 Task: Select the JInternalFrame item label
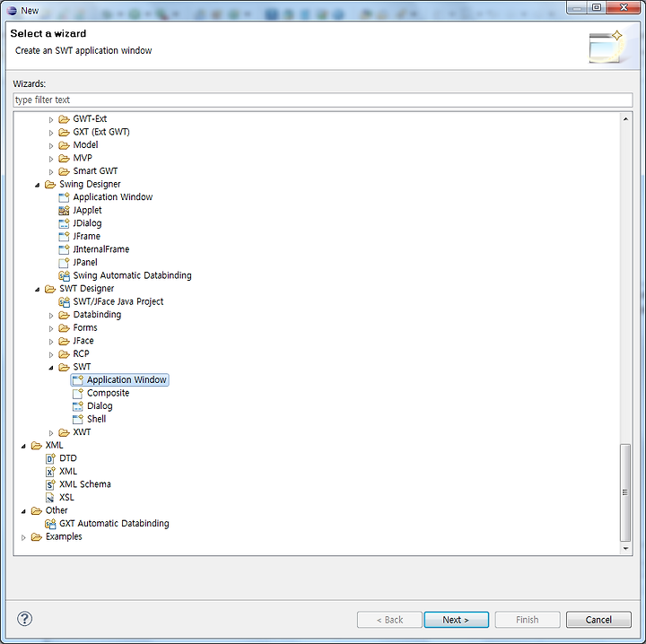(x=100, y=249)
